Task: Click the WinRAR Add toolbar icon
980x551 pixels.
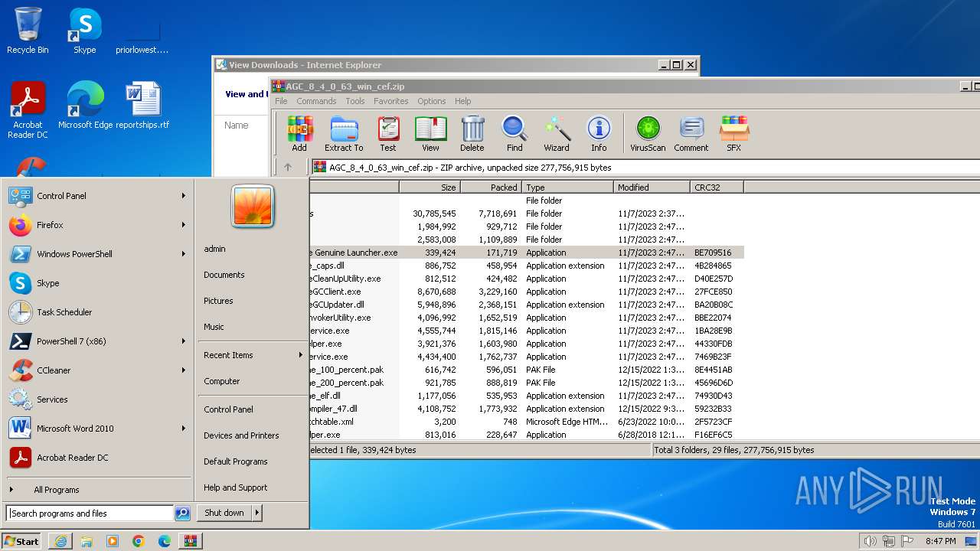Action: coord(299,133)
